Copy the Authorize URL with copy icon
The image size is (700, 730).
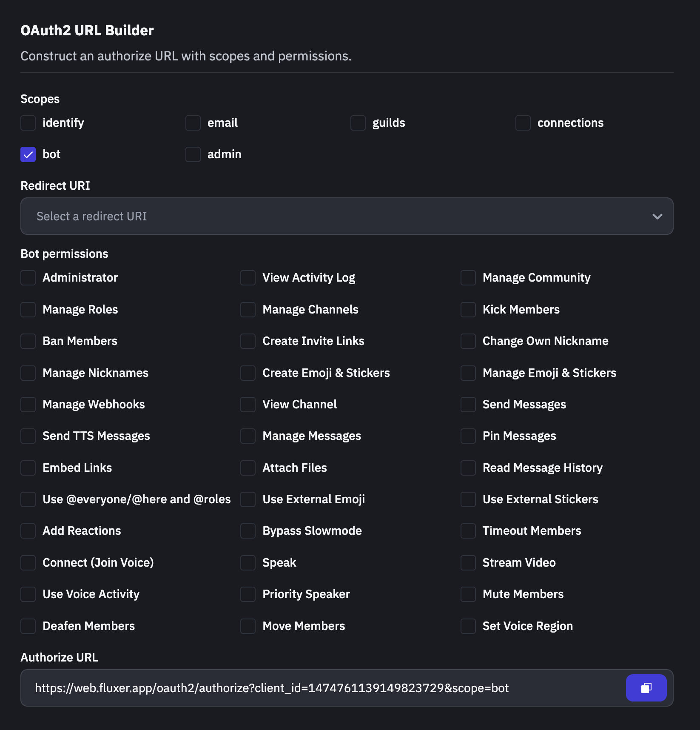tap(646, 688)
